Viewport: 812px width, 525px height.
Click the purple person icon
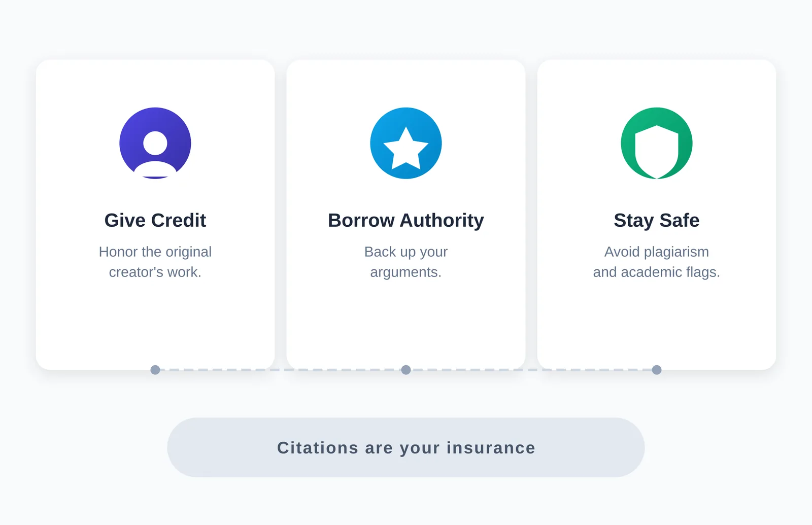coord(155,143)
